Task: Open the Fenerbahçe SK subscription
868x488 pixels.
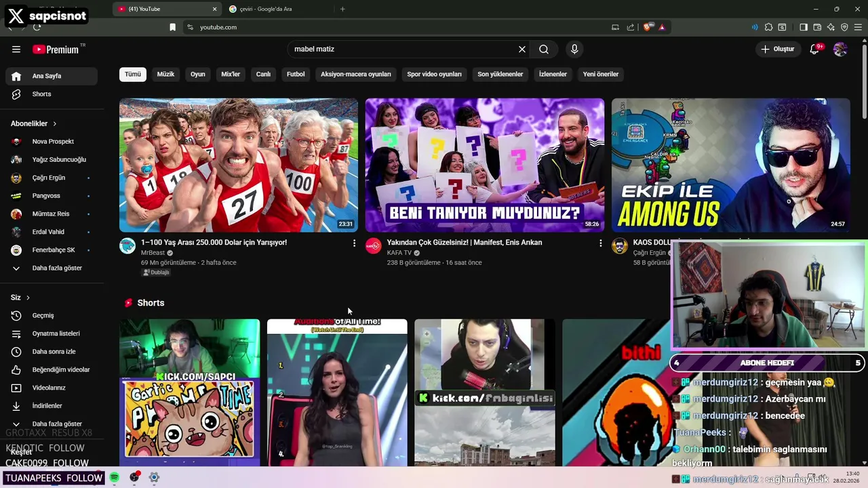Action: pos(52,250)
